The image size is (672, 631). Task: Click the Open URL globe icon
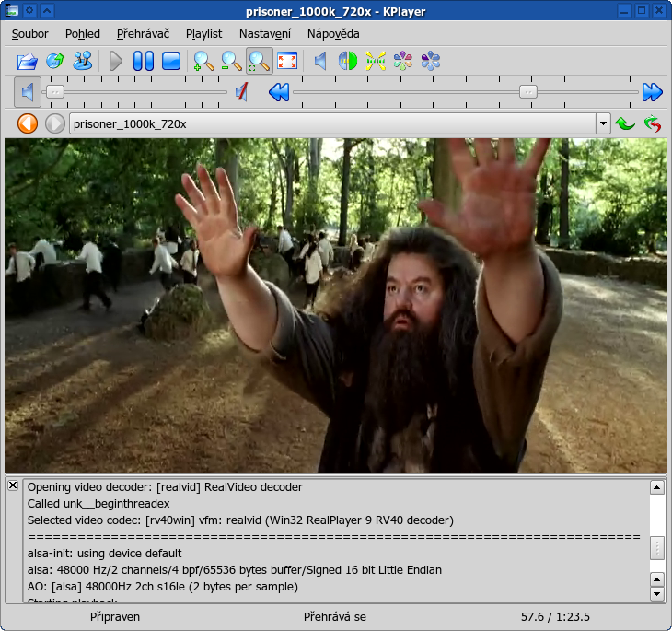coord(55,61)
